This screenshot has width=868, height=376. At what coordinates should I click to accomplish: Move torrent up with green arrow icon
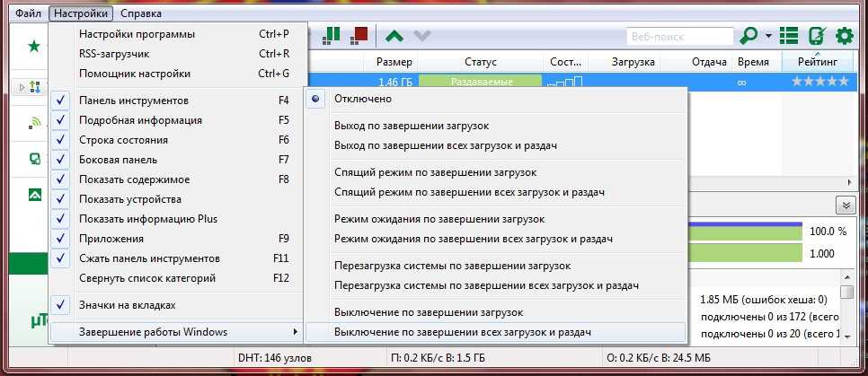pyautogui.click(x=394, y=36)
